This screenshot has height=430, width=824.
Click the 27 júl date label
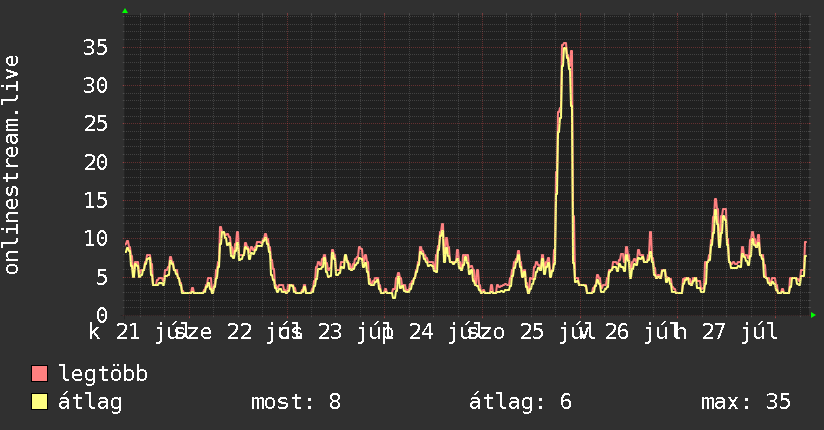pos(740,332)
